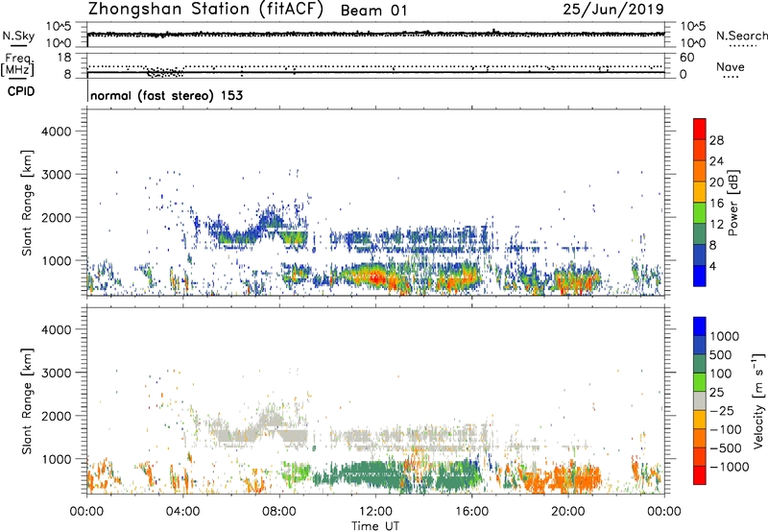Select the Velocity [m s⁻¹] colorbar title
The width and height of the screenshot is (768, 532).
coord(758,400)
